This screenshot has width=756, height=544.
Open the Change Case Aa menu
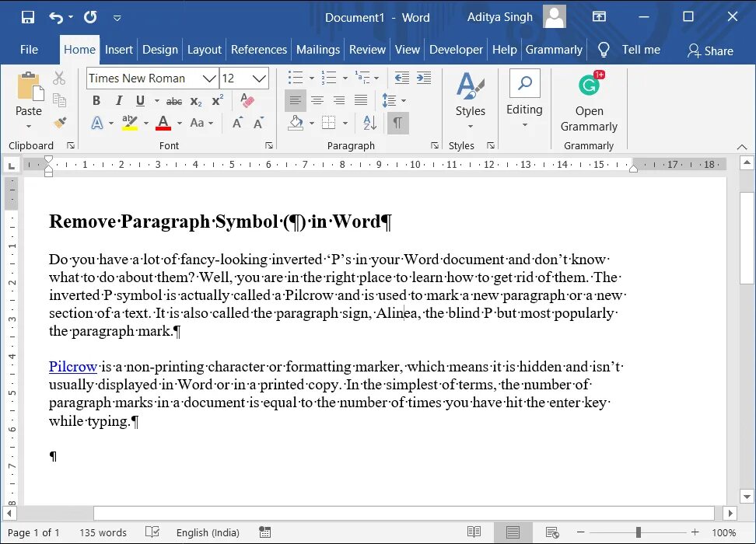point(201,123)
